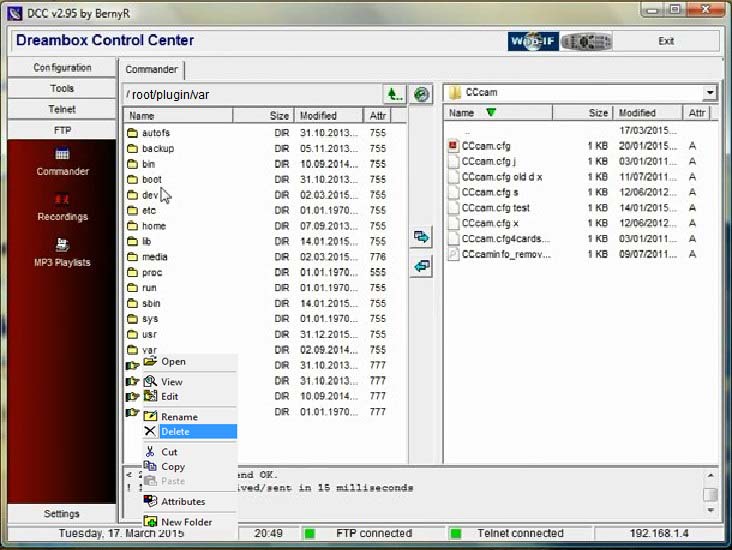Click the MP3 Playlists icon
The width and height of the screenshot is (732, 550).
click(x=62, y=245)
